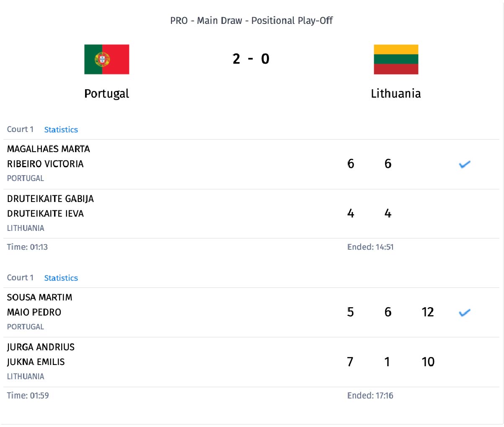Click the Lithuania flag icon
This screenshot has width=504, height=427.
(x=395, y=60)
